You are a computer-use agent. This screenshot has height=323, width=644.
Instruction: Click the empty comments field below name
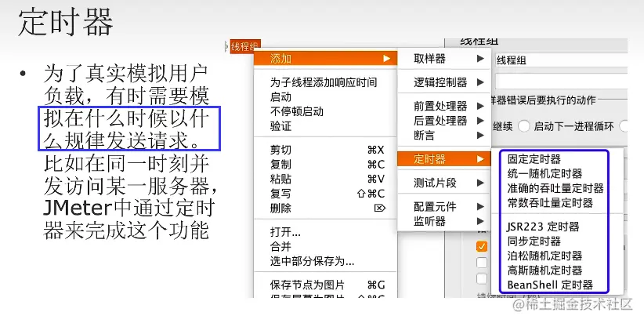pyautogui.click(x=561, y=82)
